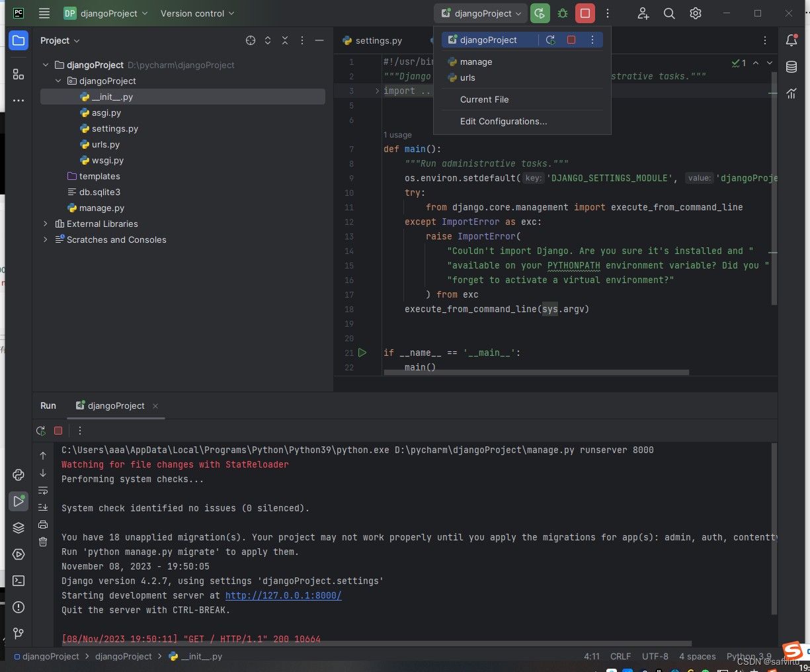Viewport: 810px width, 672px height.
Task: Rerun from the Run panel toolbar
Action: [41, 431]
